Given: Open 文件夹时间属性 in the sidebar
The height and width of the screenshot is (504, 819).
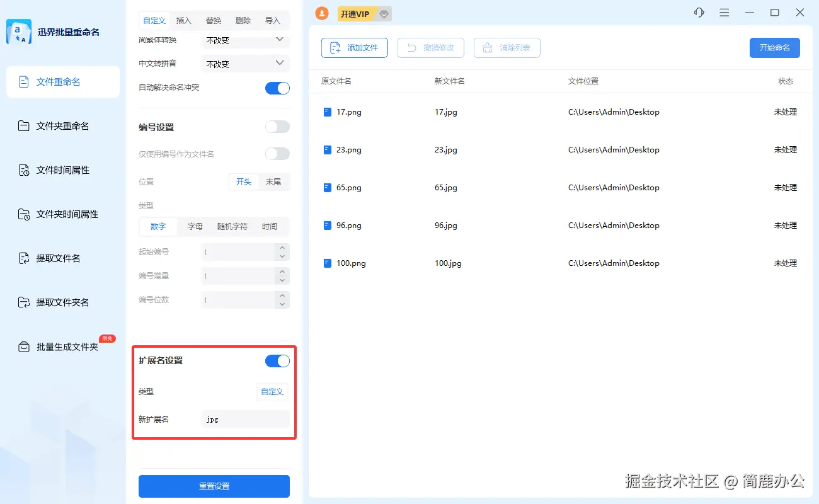Looking at the screenshot, I should [x=63, y=214].
